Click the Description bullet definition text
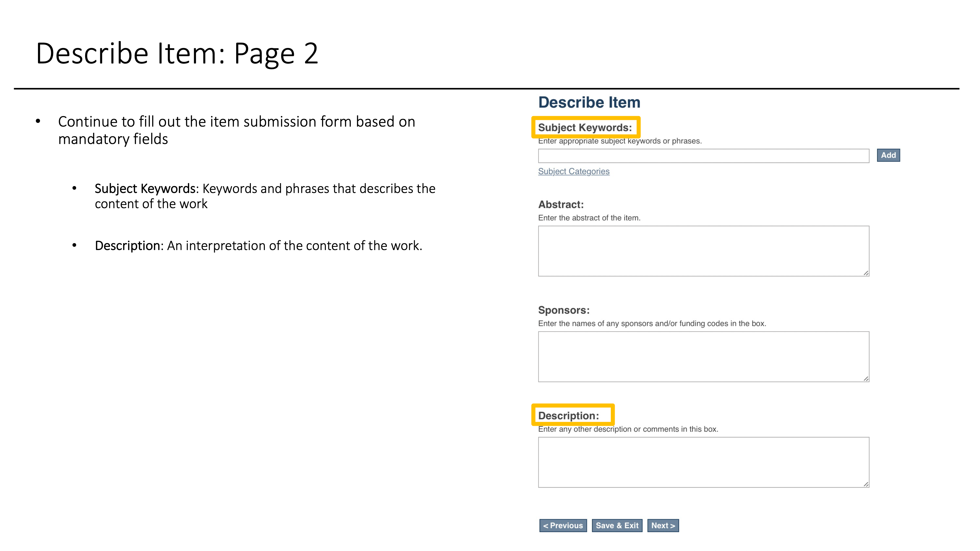The image size is (980, 551). coord(258,246)
